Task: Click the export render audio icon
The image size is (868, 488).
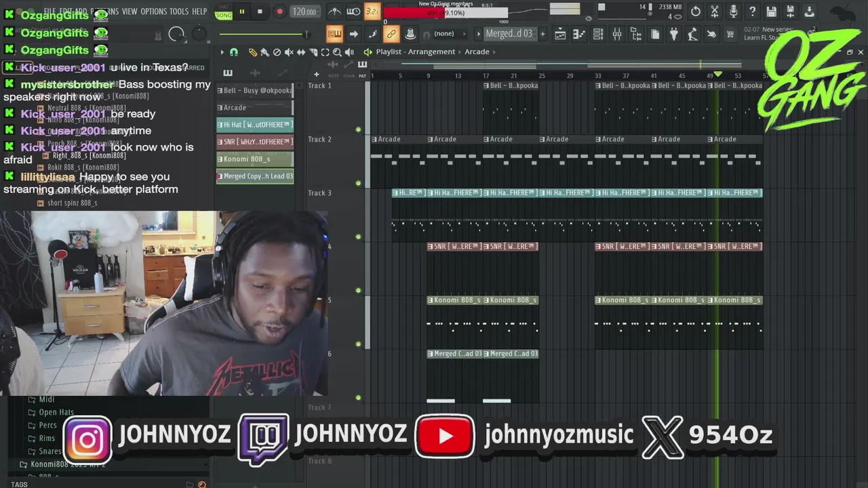Action: pyautogui.click(x=791, y=12)
